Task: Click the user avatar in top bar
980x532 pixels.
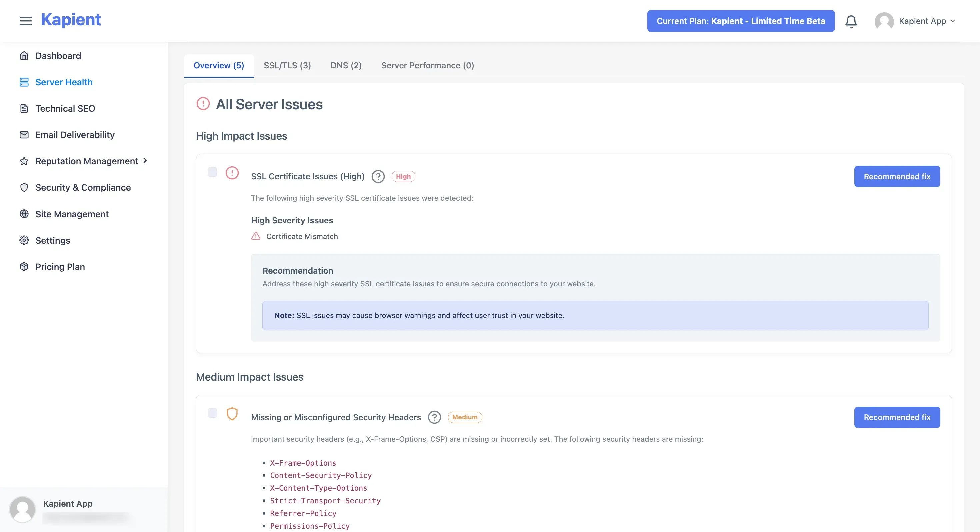Action: coord(884,21)
